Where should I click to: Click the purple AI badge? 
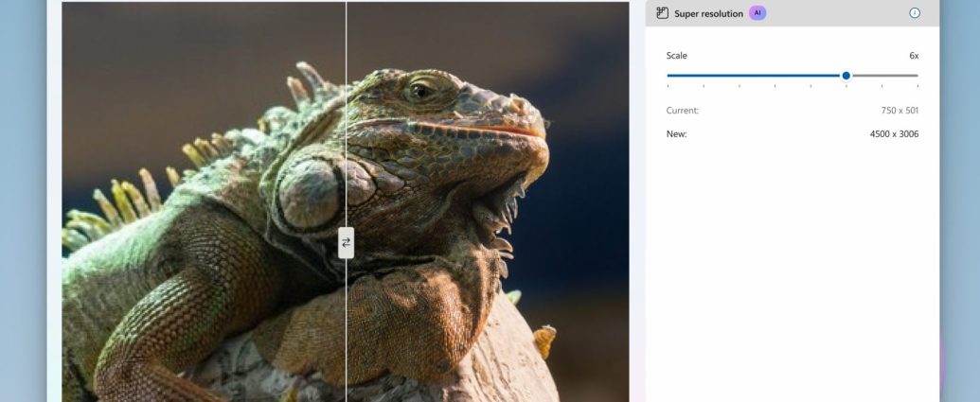click(x=757, y=13)
